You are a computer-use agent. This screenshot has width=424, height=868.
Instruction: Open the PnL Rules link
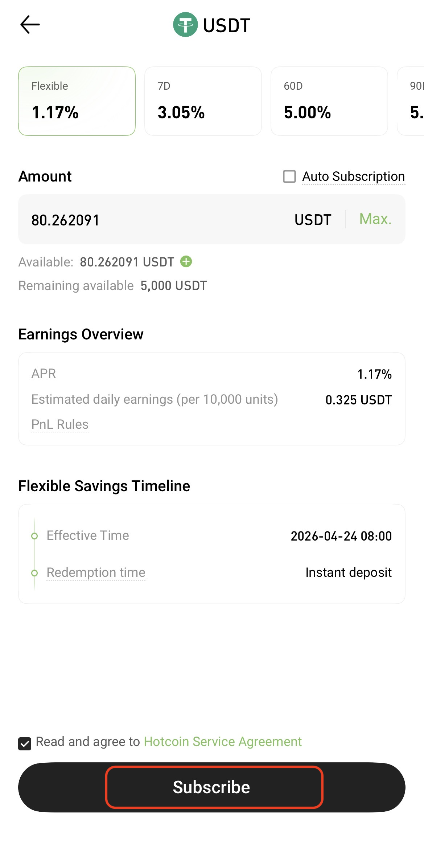pyautogui.click(x=60, y=424)
